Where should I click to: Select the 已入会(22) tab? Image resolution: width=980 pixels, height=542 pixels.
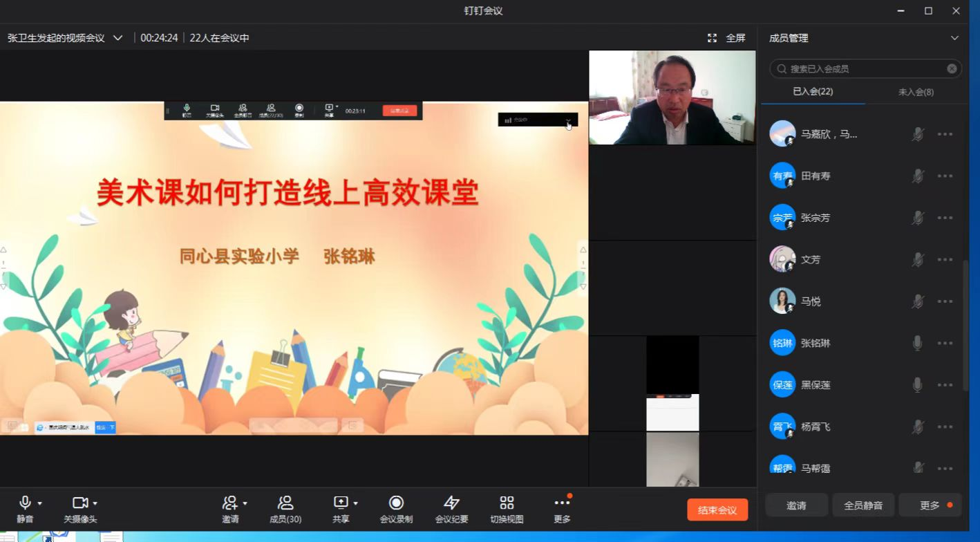pos(813,91)
